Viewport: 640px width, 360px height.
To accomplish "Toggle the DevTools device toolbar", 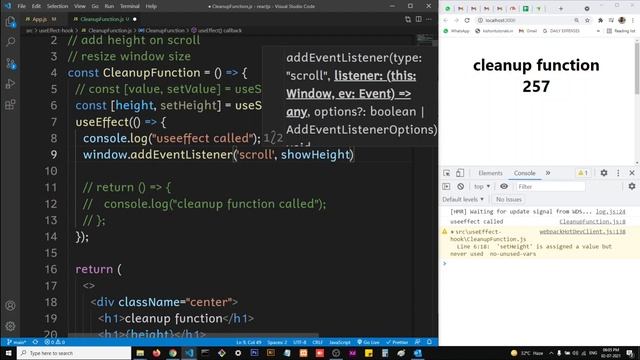I will coord(460,173).
